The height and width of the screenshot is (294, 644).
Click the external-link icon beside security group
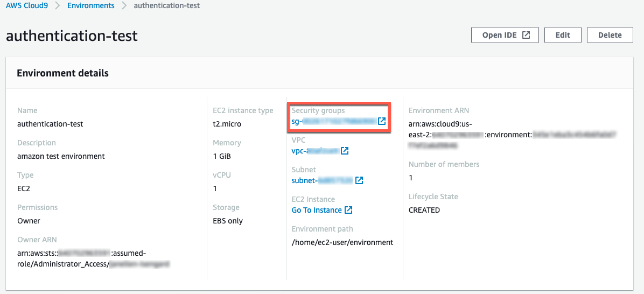(382, 121)
